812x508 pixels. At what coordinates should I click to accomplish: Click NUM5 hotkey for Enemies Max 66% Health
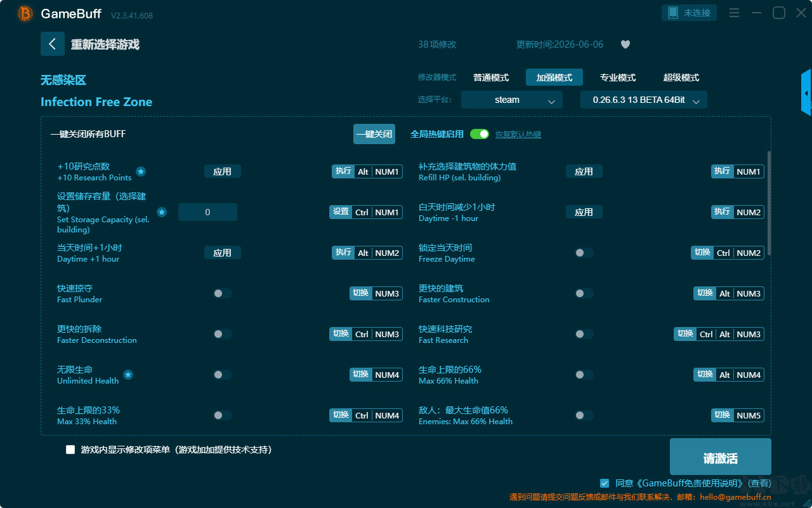[738, 415]
